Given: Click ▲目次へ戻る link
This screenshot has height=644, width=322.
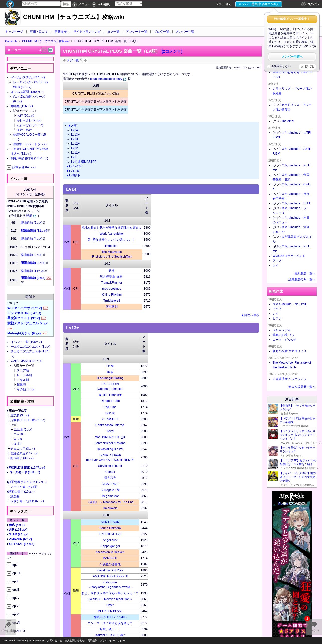Looking at the screenshot, I should (x=250, y=315).
